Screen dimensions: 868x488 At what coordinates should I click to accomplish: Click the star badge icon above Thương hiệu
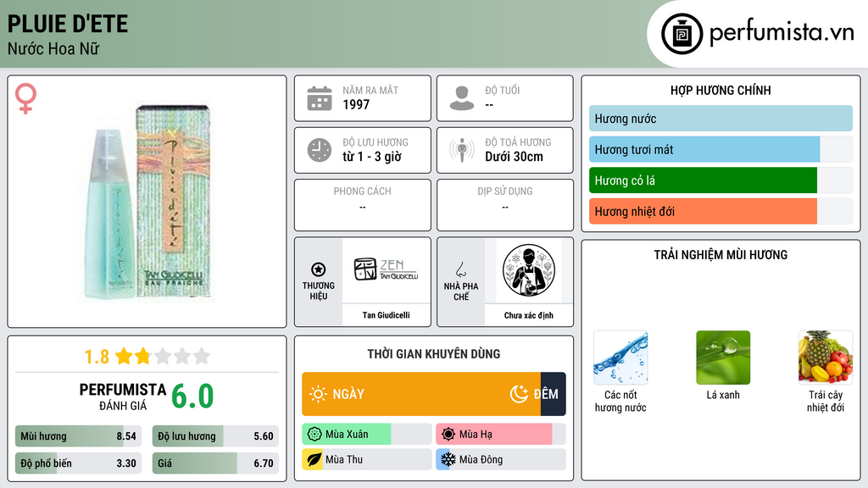[x=319, y=269]
